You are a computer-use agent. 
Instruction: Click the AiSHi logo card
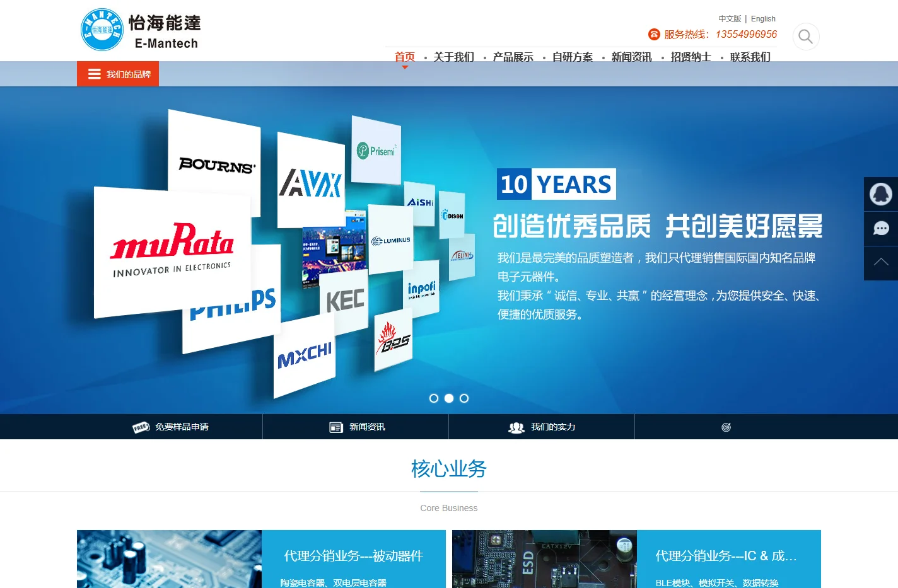pyautogui.click(x=419, y=203)
